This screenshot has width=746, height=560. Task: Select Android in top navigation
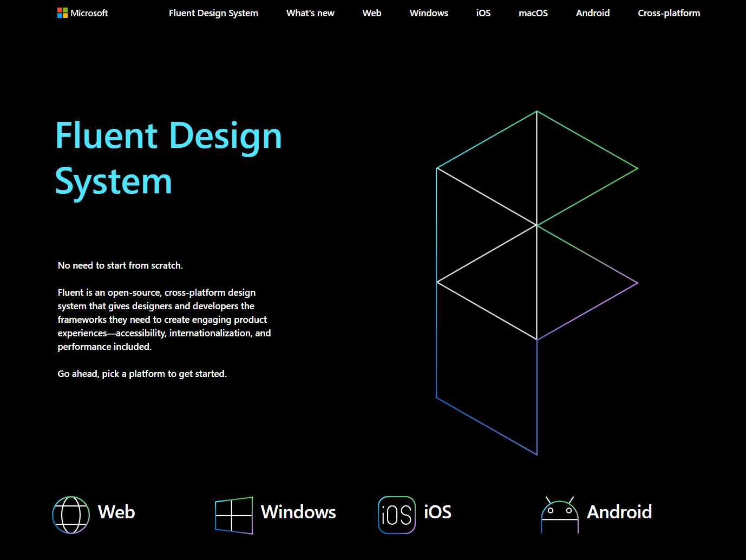click(593, 13)
